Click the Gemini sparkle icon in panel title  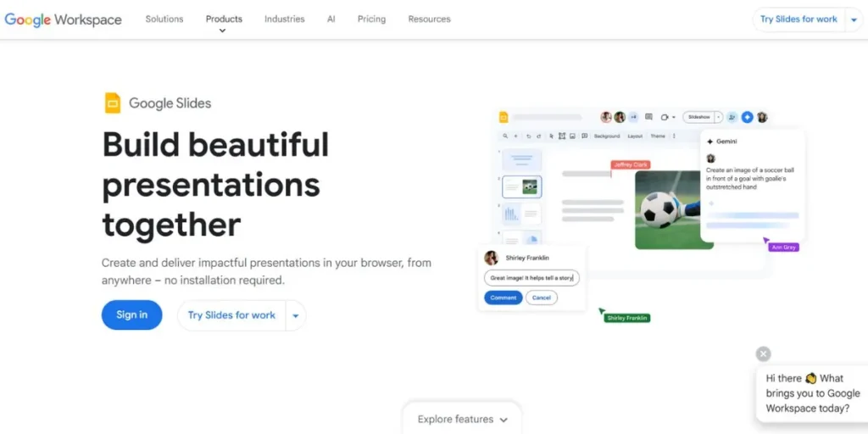point(710,142)
